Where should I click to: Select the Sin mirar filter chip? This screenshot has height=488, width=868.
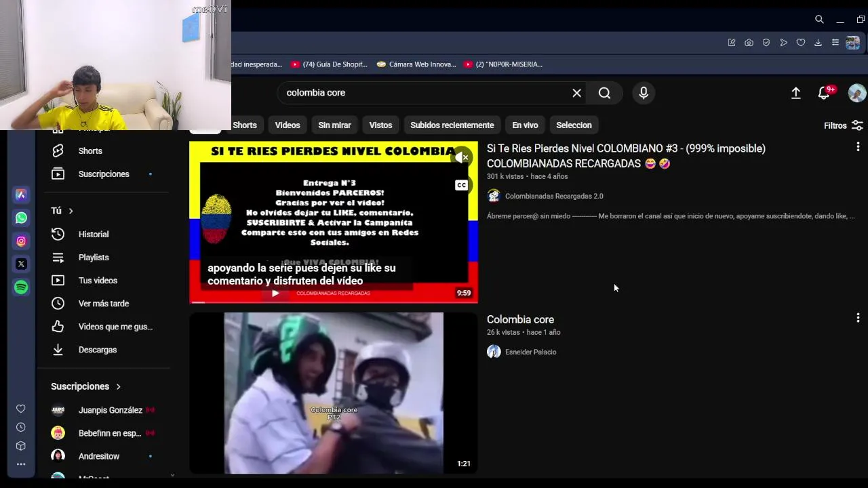click(x=335, y=125)
